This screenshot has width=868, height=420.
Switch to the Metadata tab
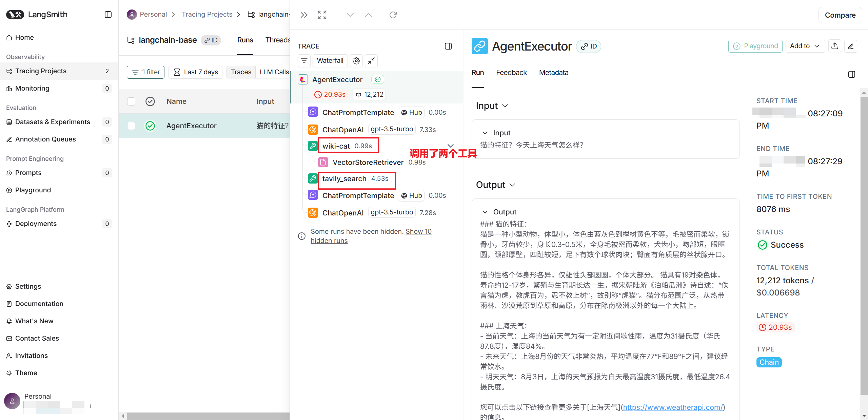pyautogui.click(x=553, y=73)
